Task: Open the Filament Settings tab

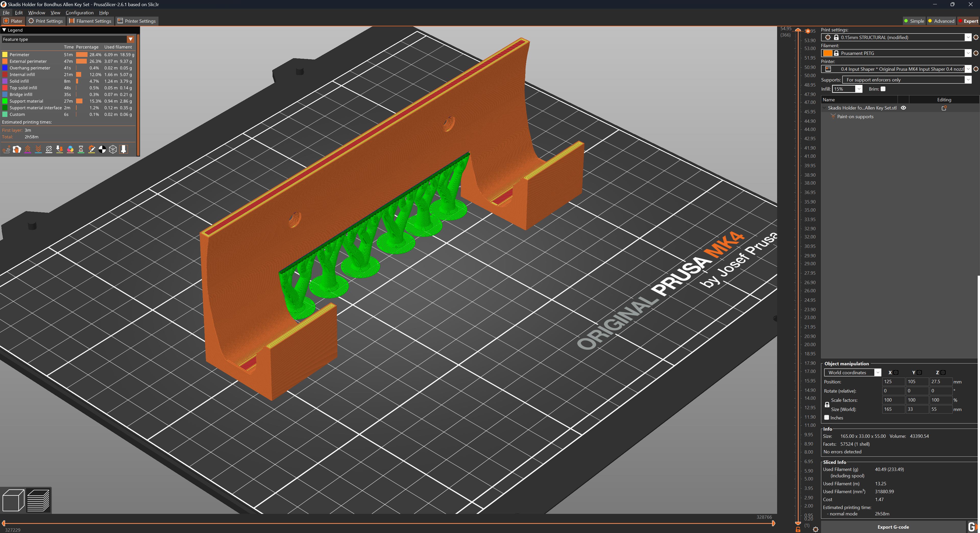Action: click(90, 21)
